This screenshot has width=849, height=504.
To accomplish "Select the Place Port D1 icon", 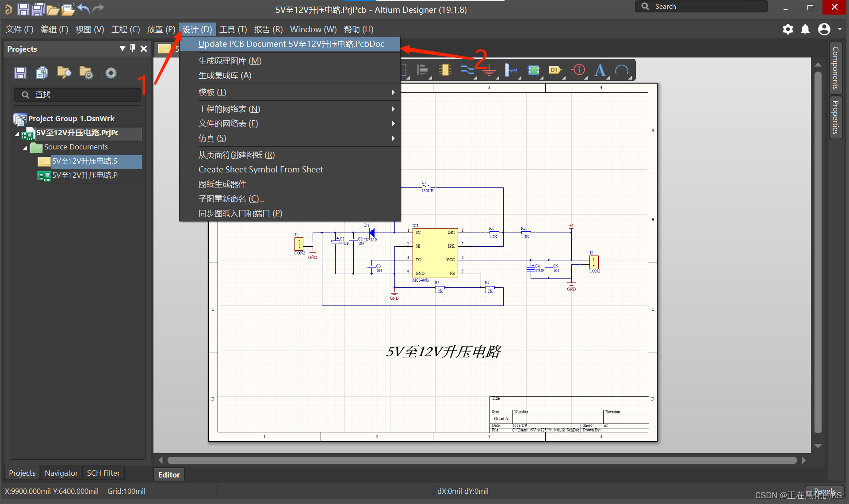I will click(555, 70).
